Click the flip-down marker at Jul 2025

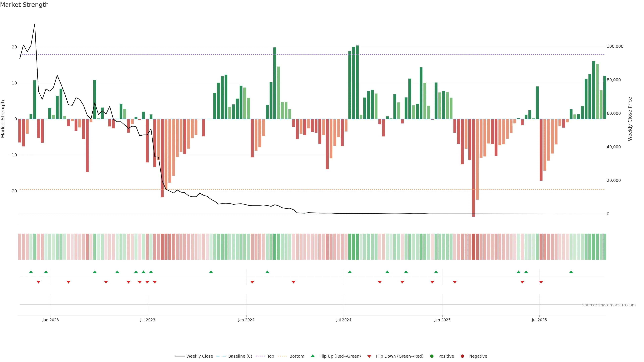pos(541,282)
